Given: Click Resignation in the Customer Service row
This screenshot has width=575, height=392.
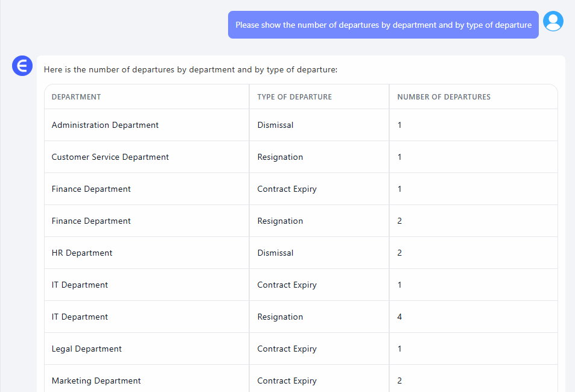Looking at the screenshot, I should tap(280, 157).
